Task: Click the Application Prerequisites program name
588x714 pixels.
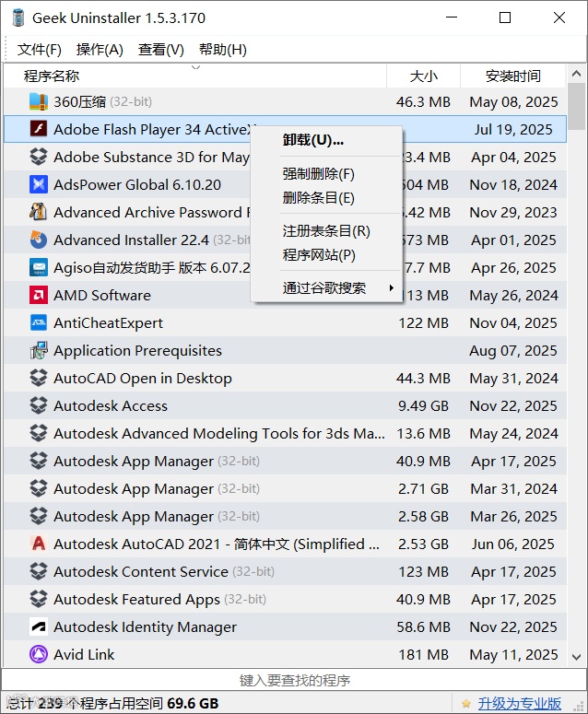Action: [x=137, y=351]
